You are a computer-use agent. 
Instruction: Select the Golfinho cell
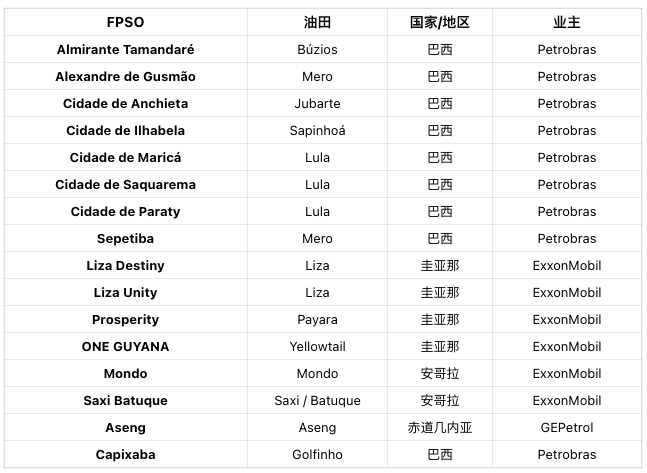tap(317, 455)
